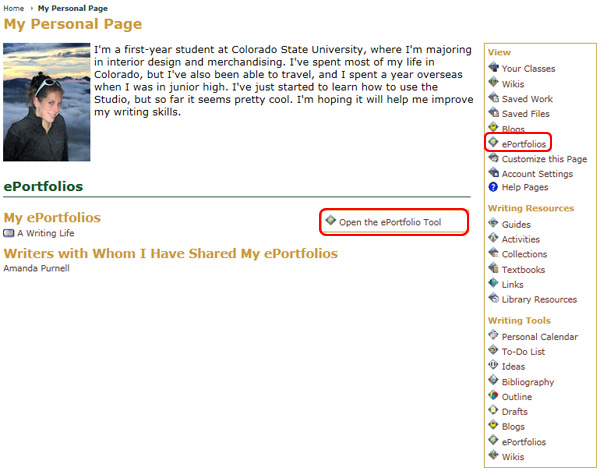Open the Textbooks link
This screenshot has width=600, height=471.
(523, 270)
